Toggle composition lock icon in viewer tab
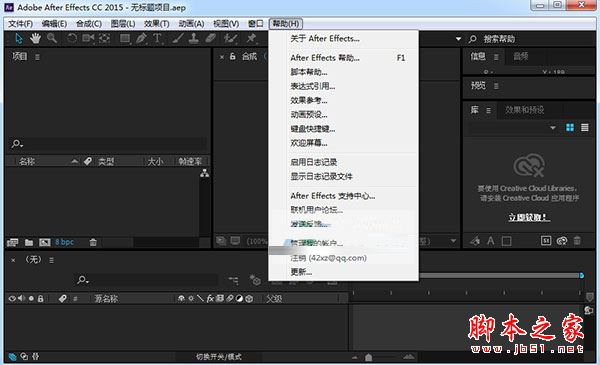The image size is (600, 365). [232, 57]
